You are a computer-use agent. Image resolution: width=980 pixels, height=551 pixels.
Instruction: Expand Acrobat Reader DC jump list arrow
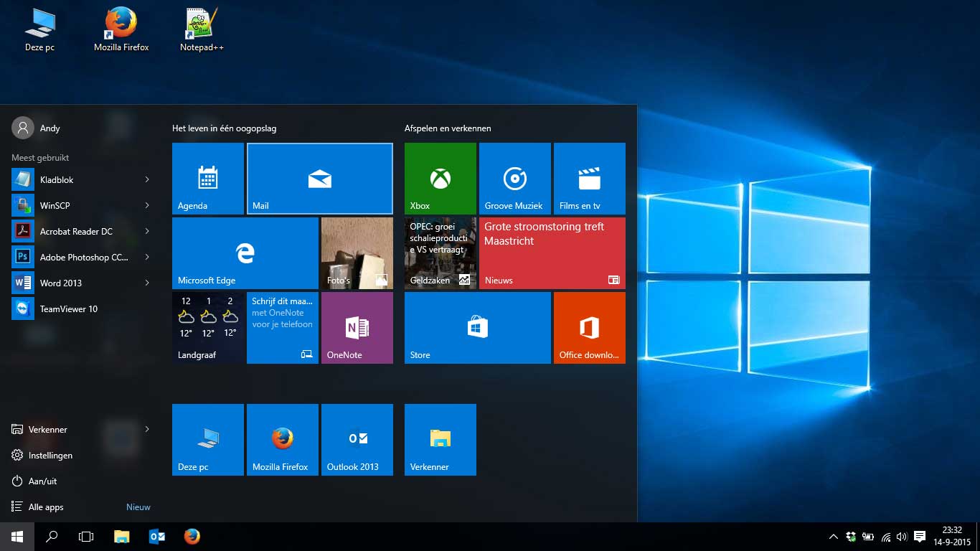point(147,232)
